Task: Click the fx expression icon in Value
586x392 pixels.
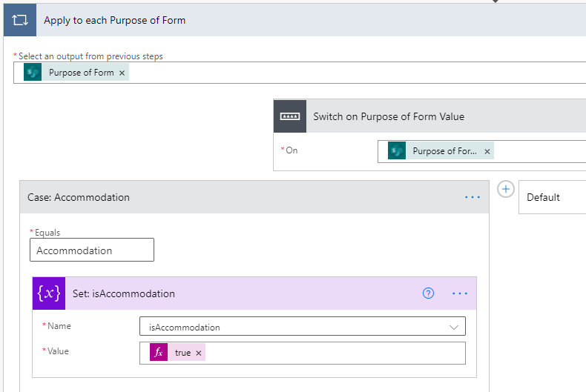Action: [x=158, y=353]
